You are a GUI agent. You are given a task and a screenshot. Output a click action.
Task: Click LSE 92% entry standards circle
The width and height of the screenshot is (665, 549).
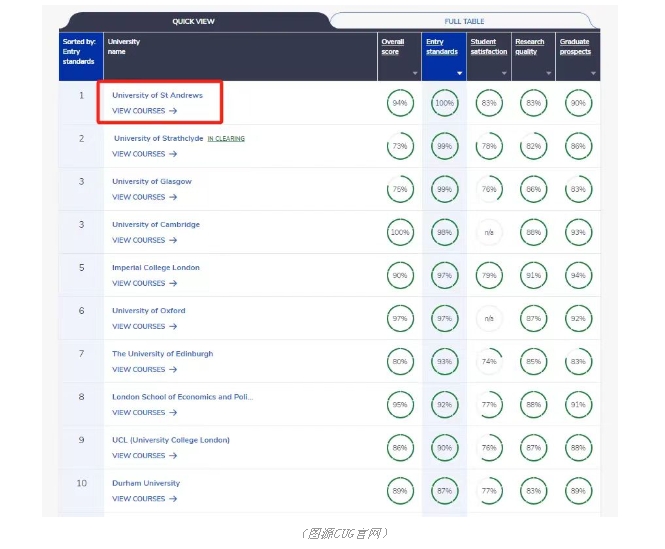[x=444, y=405]
